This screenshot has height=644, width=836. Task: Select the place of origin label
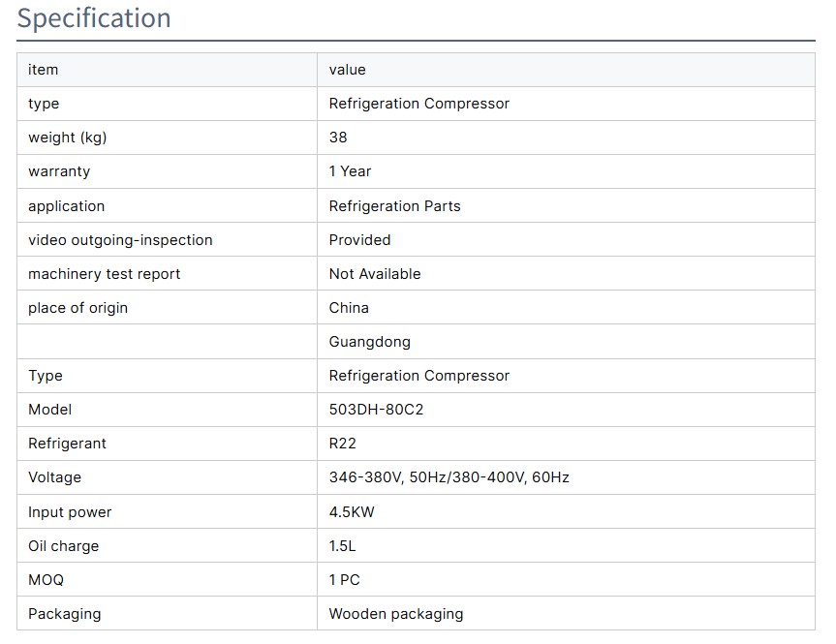click(77, 308)
